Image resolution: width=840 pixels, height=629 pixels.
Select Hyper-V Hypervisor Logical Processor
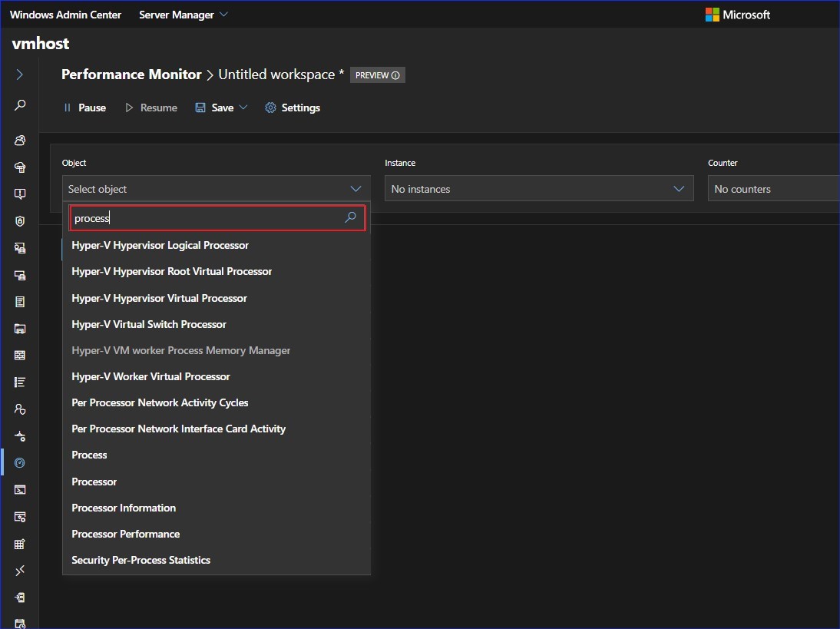coord(217,246)
